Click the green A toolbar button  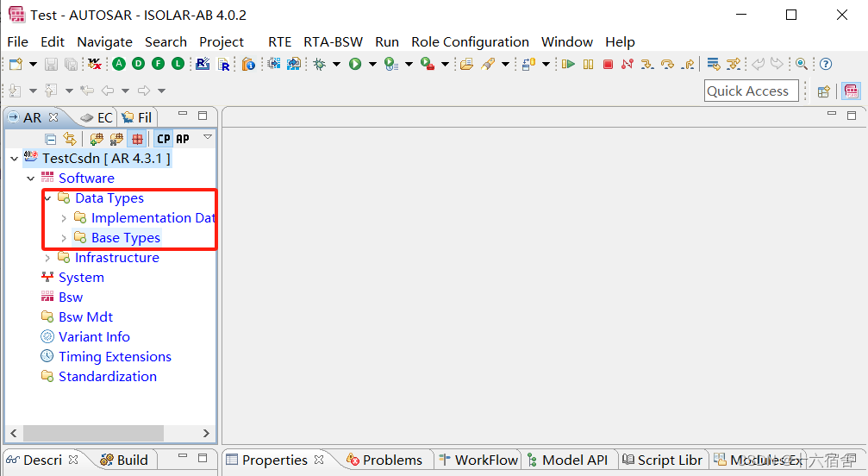click(119, 64)
